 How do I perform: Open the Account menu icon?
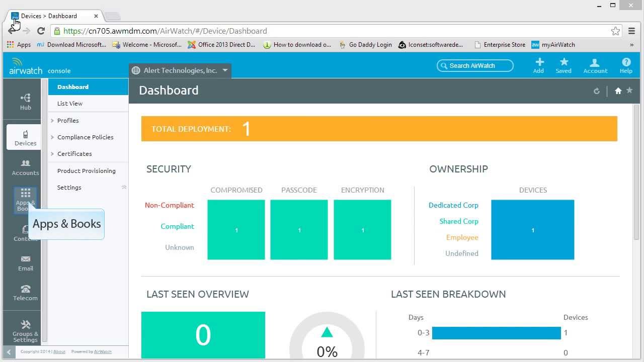595,65
